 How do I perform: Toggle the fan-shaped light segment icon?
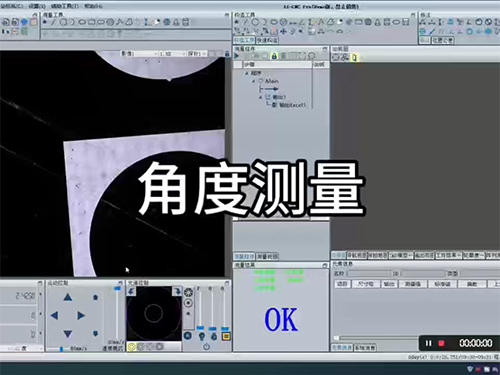click(188, 293)
